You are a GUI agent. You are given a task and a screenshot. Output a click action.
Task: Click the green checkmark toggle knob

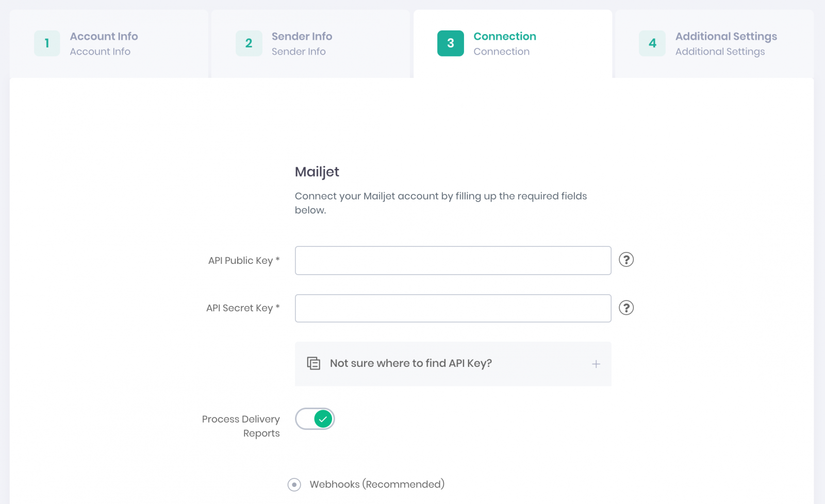coord(323,419)
